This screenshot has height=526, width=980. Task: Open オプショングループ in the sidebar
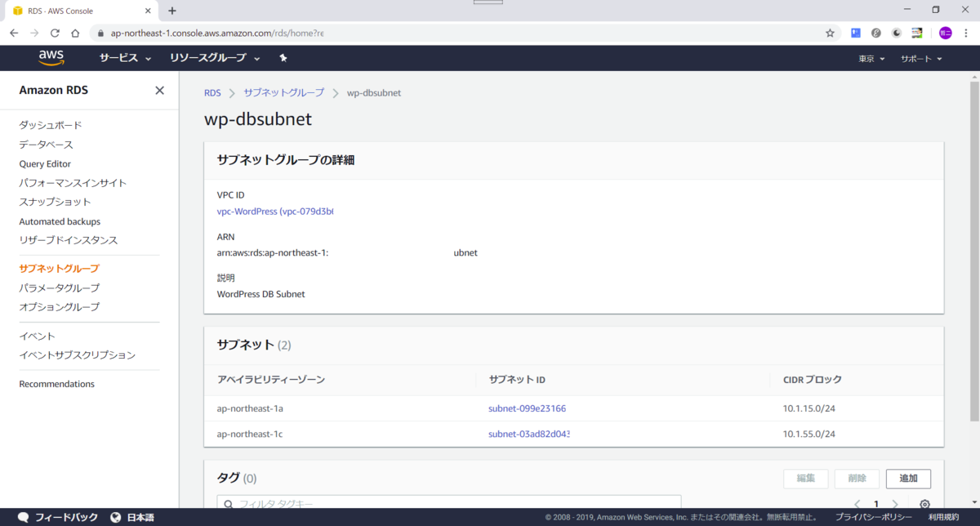(59, 306)
